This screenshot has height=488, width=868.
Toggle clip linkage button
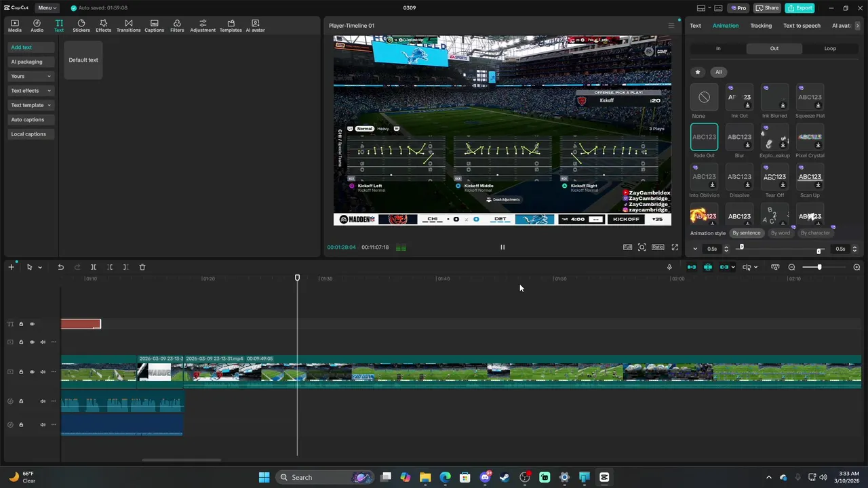[x=724, y=267]
